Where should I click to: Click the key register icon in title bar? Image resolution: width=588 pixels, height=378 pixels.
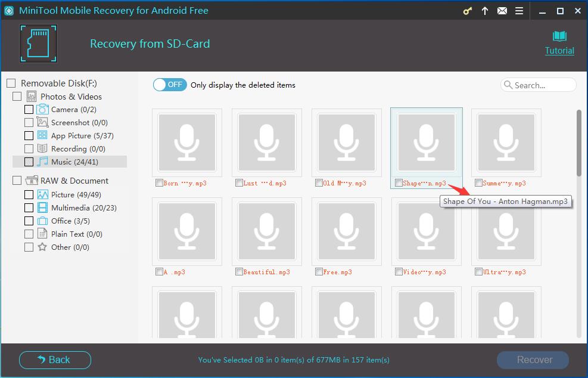pos(468,11)
